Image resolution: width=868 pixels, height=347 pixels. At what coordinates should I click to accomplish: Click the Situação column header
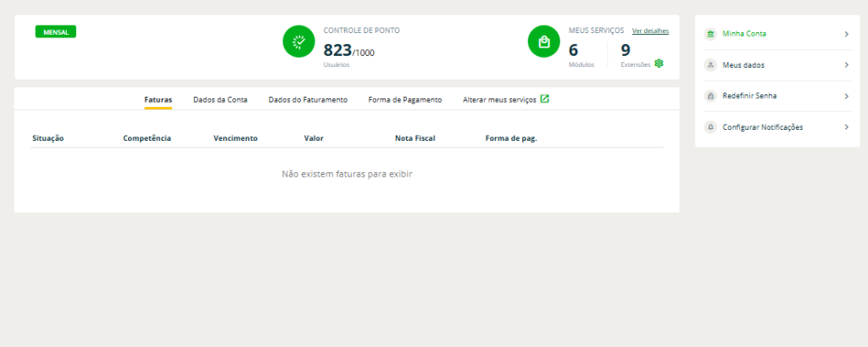pos(48,137)
